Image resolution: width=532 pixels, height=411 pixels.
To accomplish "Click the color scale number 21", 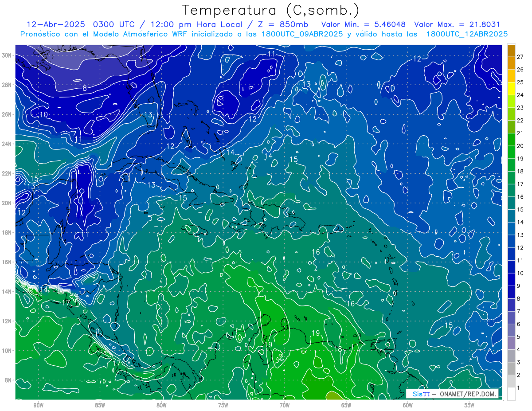I will (x=520, y=133).
